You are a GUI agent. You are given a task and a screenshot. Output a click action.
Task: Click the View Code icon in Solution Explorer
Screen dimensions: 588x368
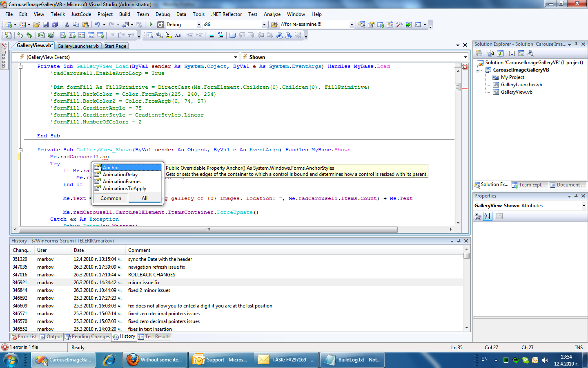click(512, 53)
